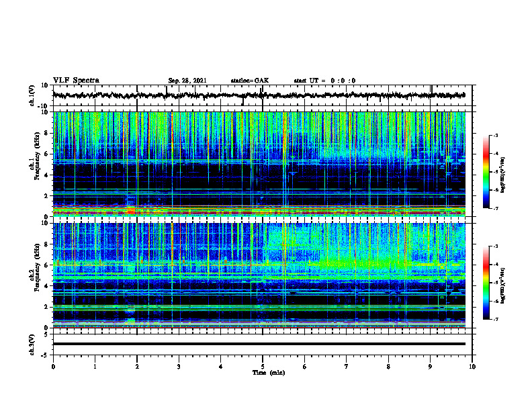Screen dimensions: 532x411
Task: Click time axis tick label "1"
Action: [x=95, y=367]
